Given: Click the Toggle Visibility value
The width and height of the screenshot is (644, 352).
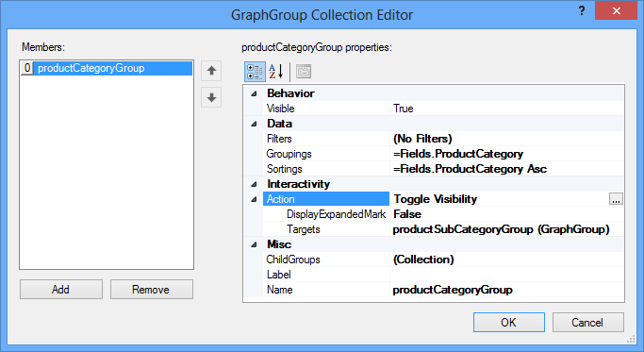Looking at the screenshot, I should pyautogui.click(x=436, y=199).
